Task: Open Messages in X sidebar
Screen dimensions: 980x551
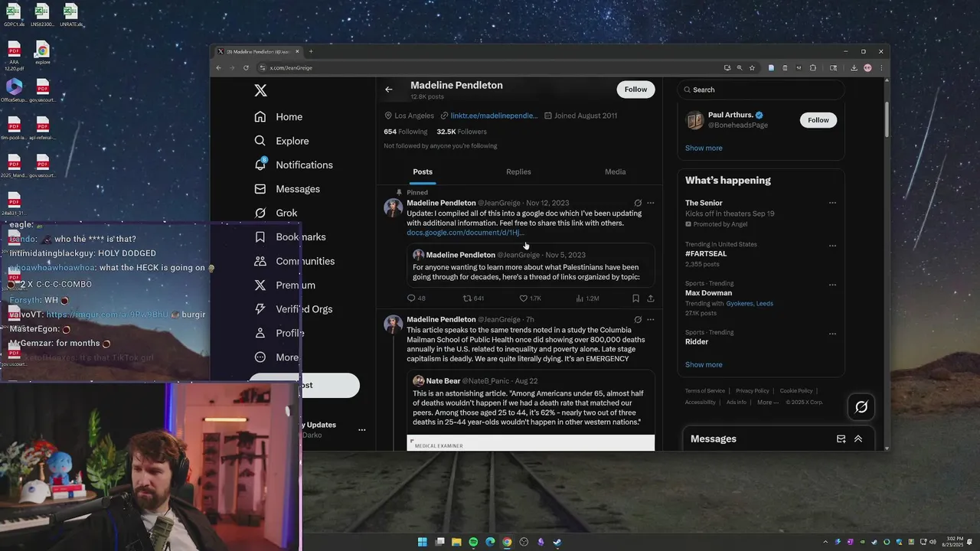Action: (287, 189)
